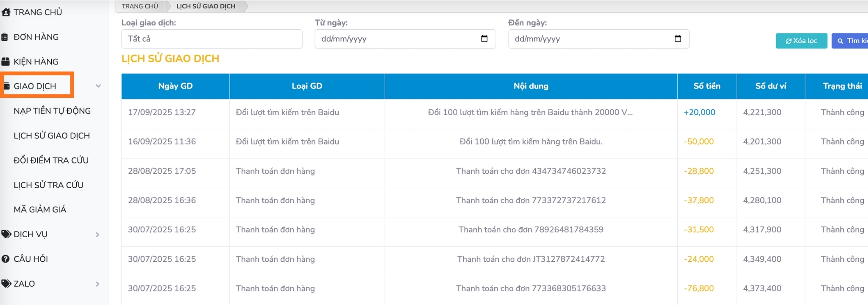Collapse the GIAO DỊCH submenu chevron
Image resolution: width=868 pixels, height=305 pixels.
pyautogui.click(x=98, y=86)
